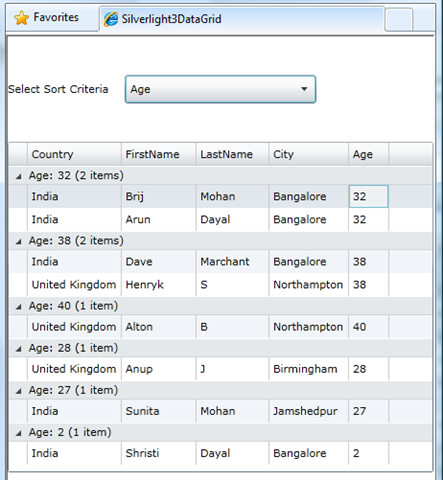Click Mohan last name in Sunita's row
This screenshot has height=480, width=443.
tap(232, 411)
